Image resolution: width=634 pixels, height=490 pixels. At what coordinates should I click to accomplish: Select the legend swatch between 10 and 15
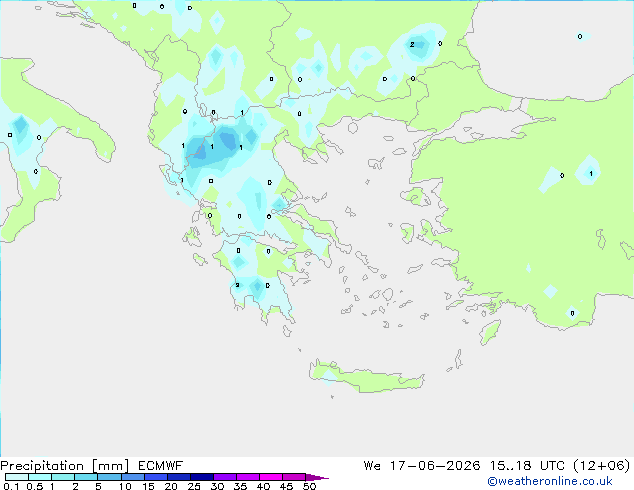(133, 477)
